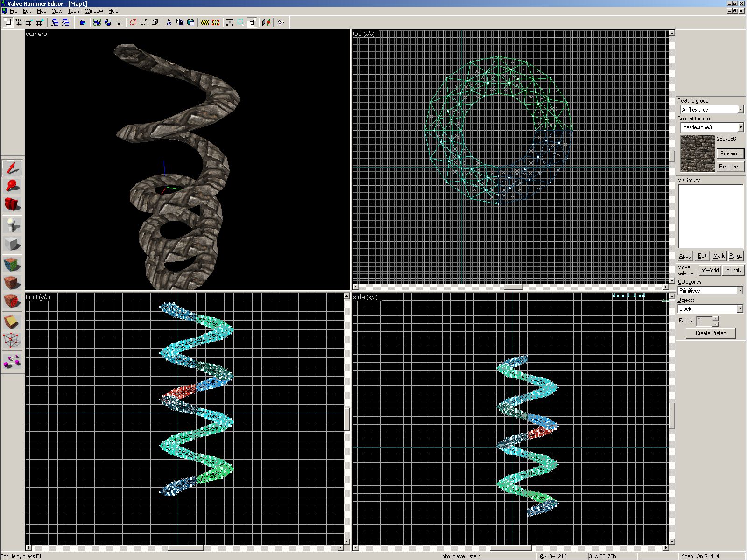747x560 pixels.
Task: Toggle texture lock (tl) button
Action: [252, 22]
